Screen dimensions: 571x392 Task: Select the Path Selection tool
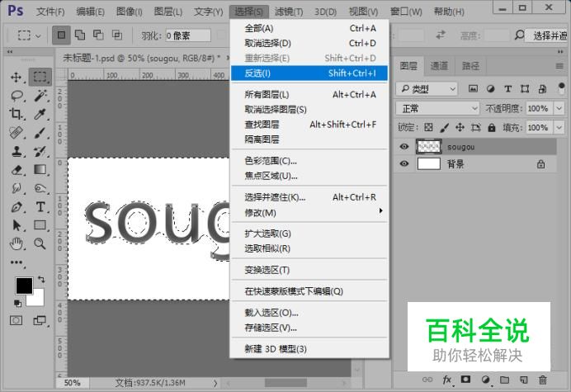click(16, 225)
